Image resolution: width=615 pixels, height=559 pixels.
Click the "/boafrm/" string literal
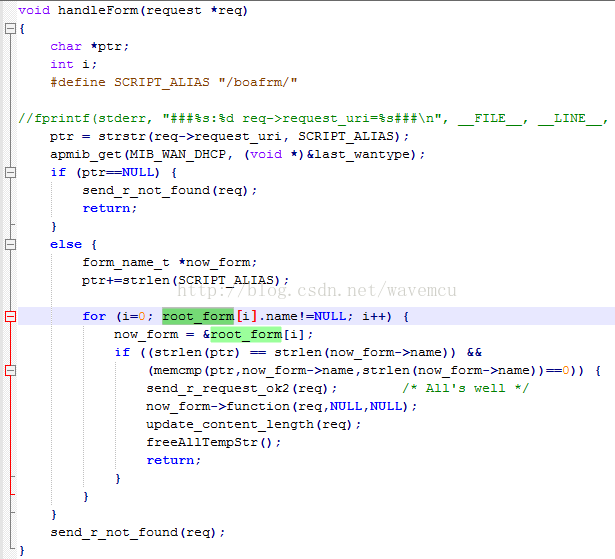pos(258,82)
